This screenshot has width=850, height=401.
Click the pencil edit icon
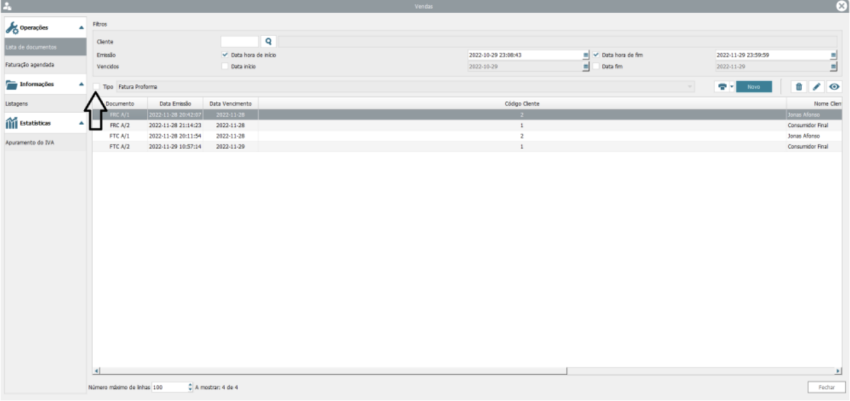[816, 87]
